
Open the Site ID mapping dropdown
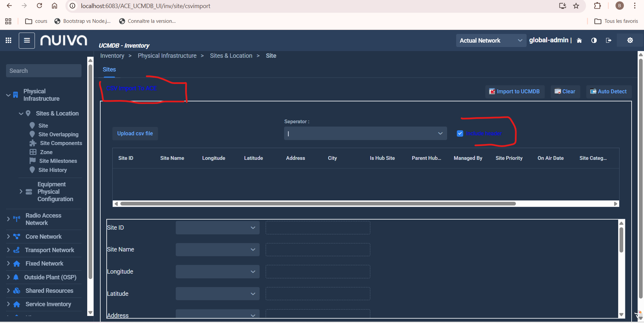(217, 228)
